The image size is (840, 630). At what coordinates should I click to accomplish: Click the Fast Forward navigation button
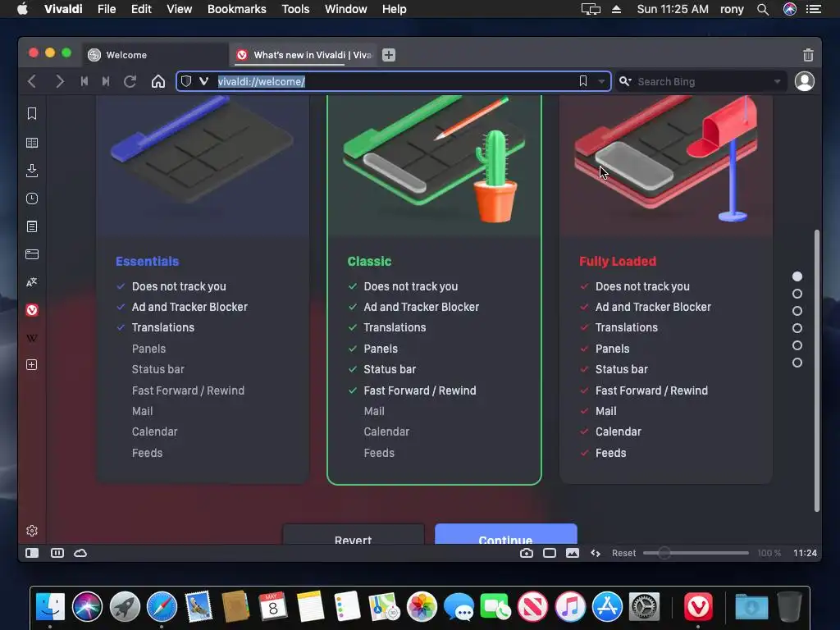tap(106, 81)
